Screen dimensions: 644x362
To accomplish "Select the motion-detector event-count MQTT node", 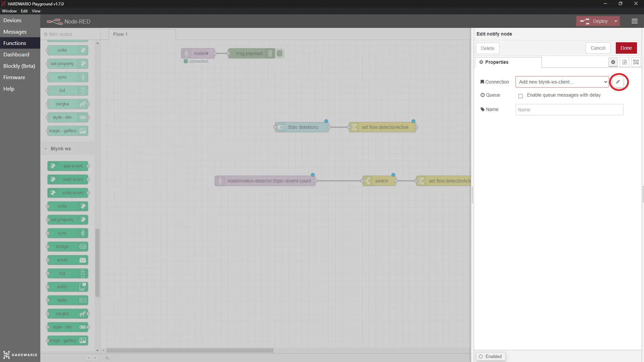I will coord(265,181).
